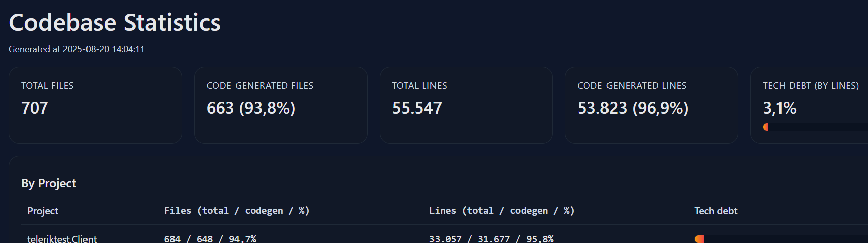
Task: Sort by the Tech debt column header
Action: pos(716,211)
